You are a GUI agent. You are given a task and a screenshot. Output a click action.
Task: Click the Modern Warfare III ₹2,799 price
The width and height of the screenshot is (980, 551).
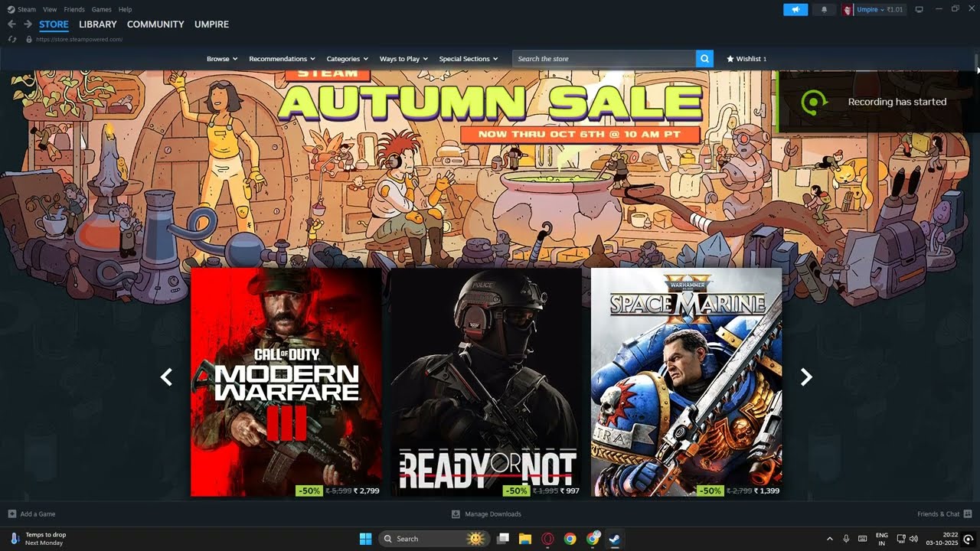coord(367,491)
